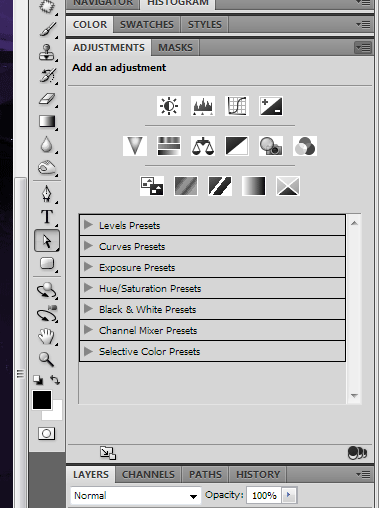379x508 pixels.
Task: Switch to the Swatches tab
Action: pos(147,25)
